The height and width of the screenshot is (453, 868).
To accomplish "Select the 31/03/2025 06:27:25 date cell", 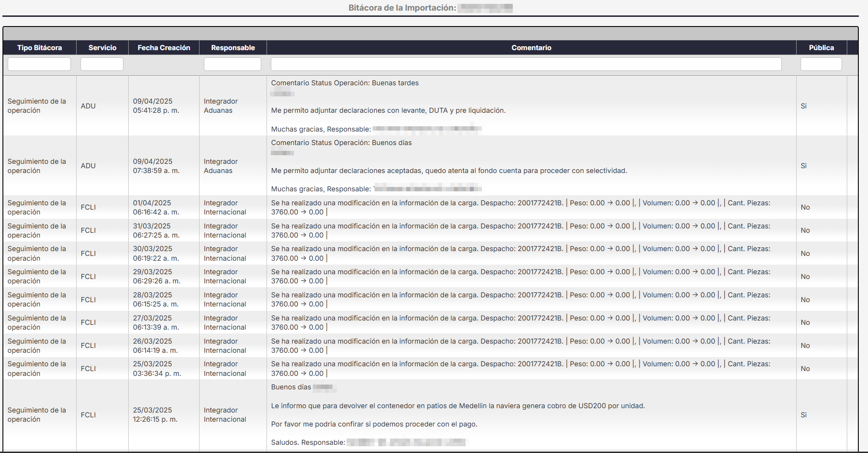I will pos(156,230).
